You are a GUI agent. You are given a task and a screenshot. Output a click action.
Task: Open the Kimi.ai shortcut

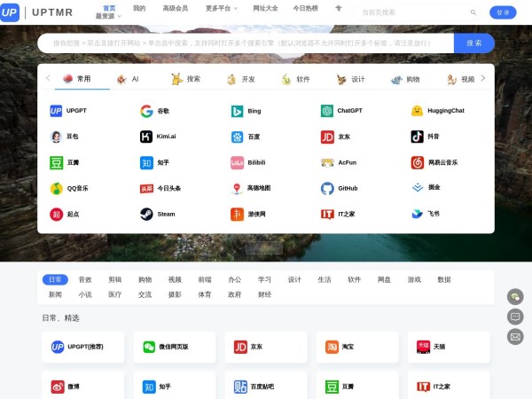click(146, 137)
